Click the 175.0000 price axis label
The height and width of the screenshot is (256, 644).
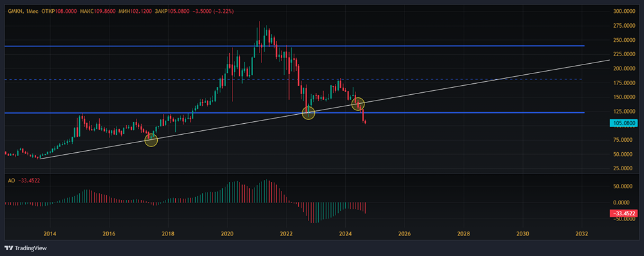pyautogui.click(x=625, y=83)
